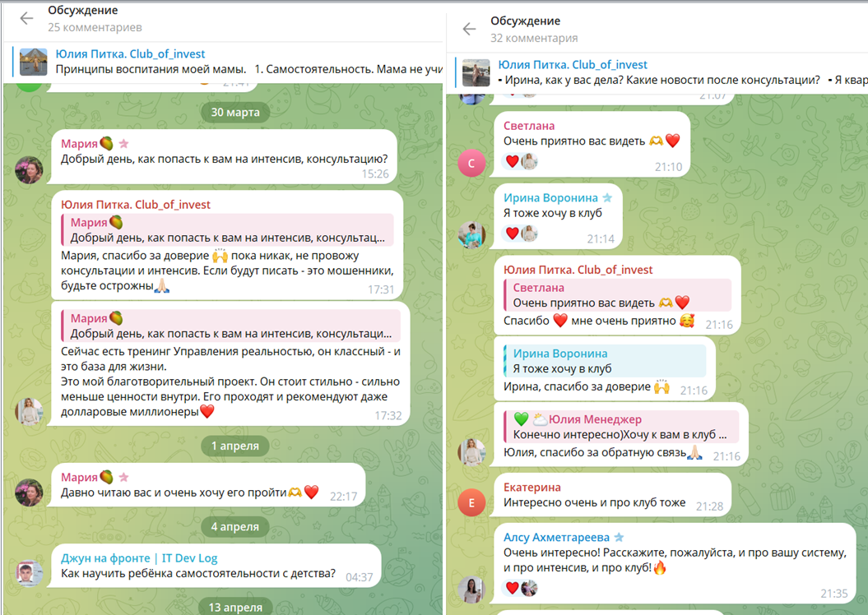
Task: Click the channel avatar beside the 17:32 message
Action: [29, 411]
